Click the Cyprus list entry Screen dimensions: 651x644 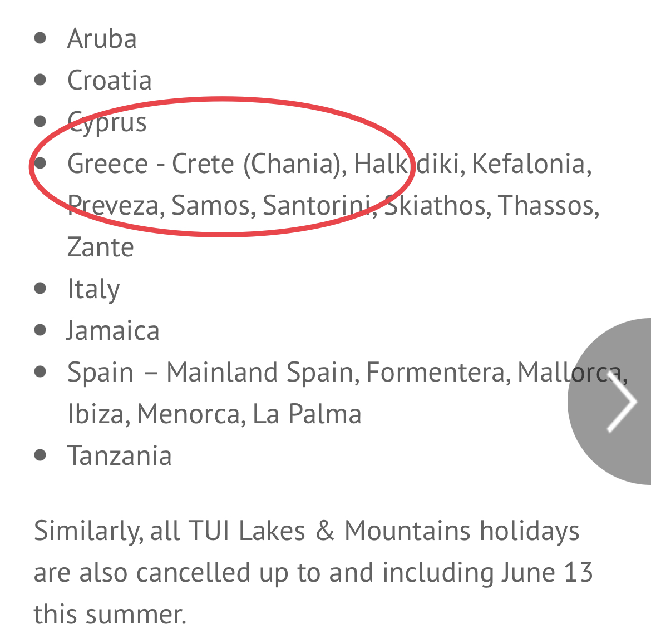pyautogui.click(x=107, y=123)
